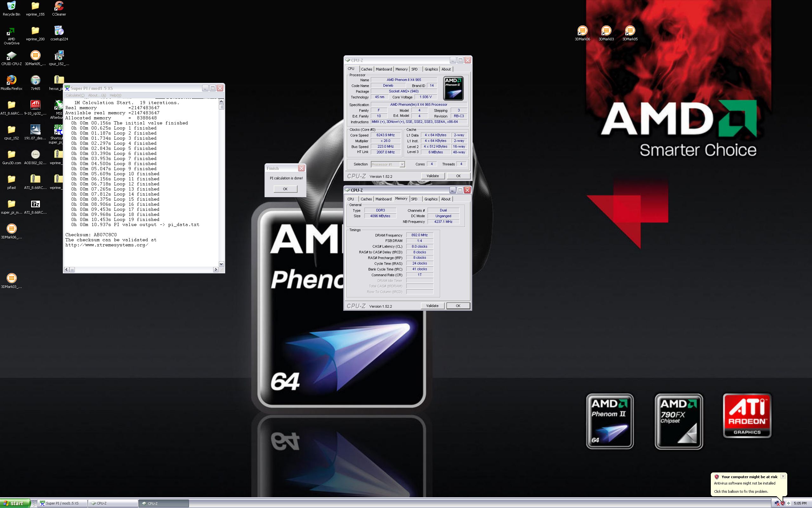Viewport: 812px width, 508px height.
Task: Dismiss the antivirus warning balloon
Action: point(783,476)
